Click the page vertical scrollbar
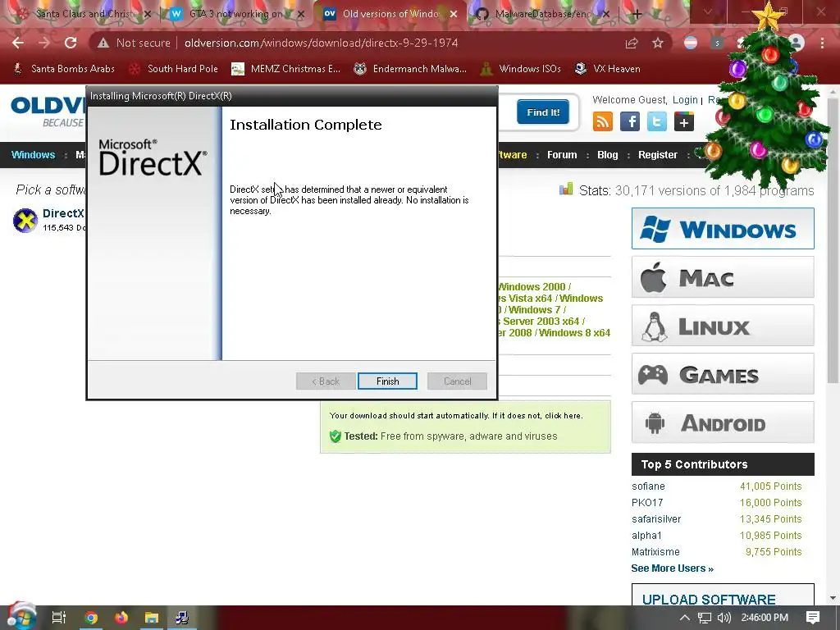Viewport: 840px width, 630px height. coord(833,241)
